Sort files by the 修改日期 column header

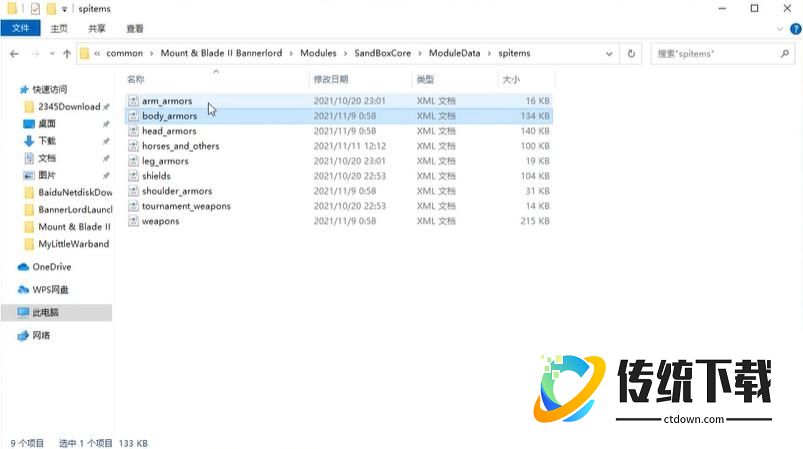tap(331, 79)
